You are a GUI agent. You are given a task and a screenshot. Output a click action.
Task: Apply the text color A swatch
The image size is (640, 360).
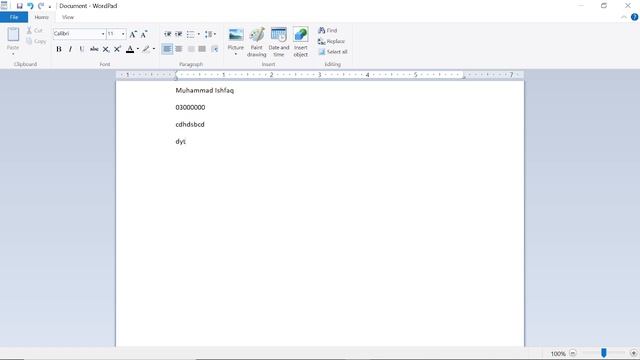130,49
